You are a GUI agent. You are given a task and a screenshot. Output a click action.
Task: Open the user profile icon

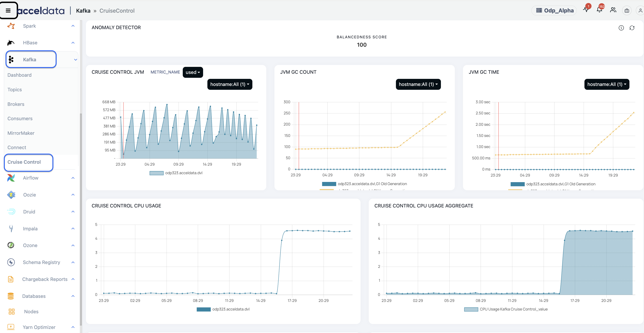(641, 10)
